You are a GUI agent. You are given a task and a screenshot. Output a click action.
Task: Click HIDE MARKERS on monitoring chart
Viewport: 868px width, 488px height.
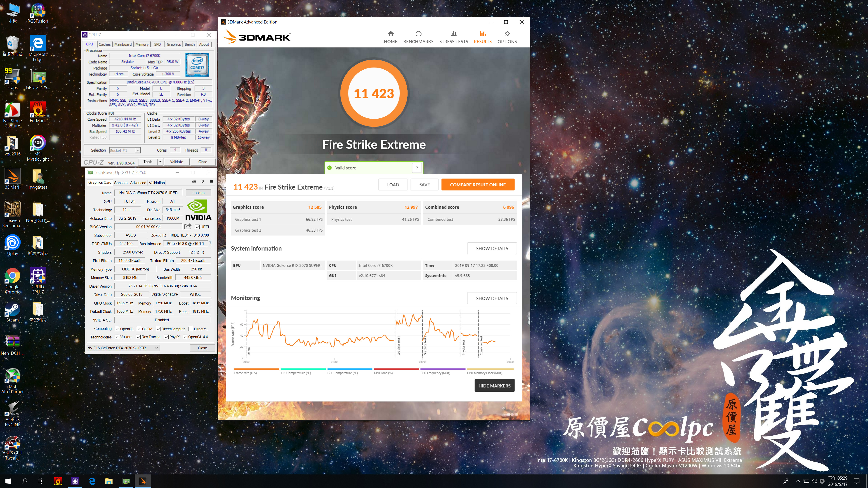494,386
